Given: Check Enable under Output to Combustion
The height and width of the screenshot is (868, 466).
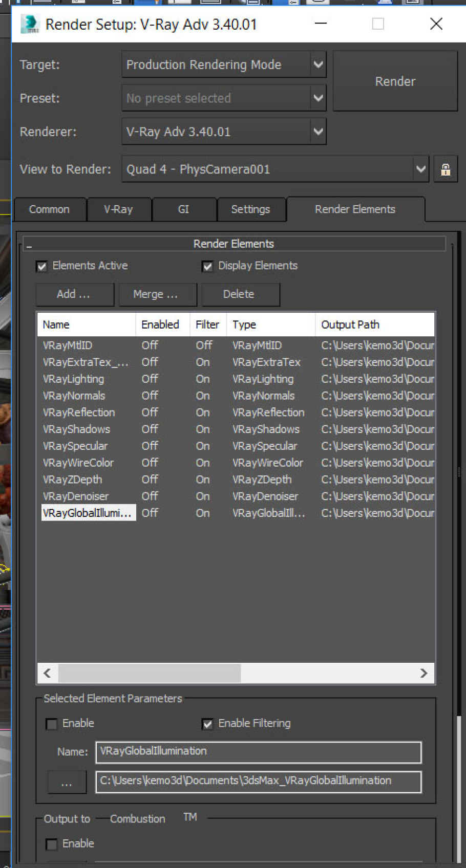Looking at the screenshot, I should (51, 844).
